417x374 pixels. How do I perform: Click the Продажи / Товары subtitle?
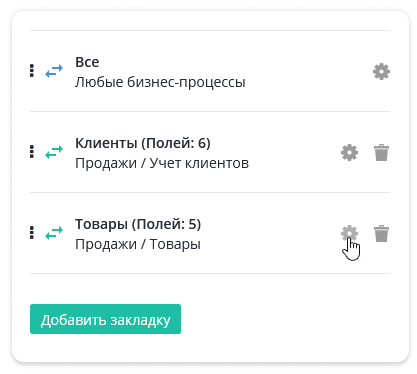[x=138, y=244]
